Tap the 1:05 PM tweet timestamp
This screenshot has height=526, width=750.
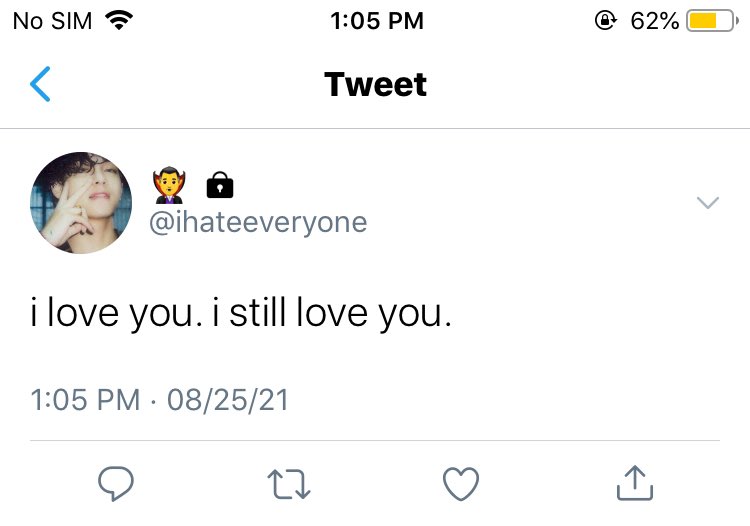coord(85,400)
